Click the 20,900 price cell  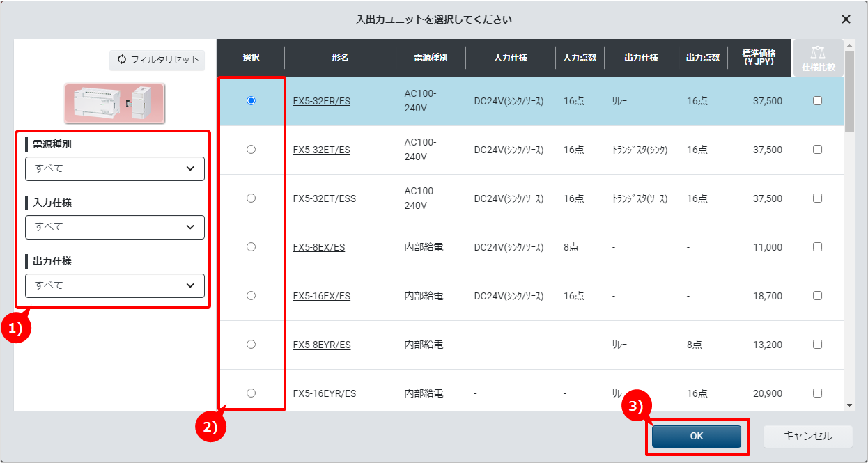(768, 393)
